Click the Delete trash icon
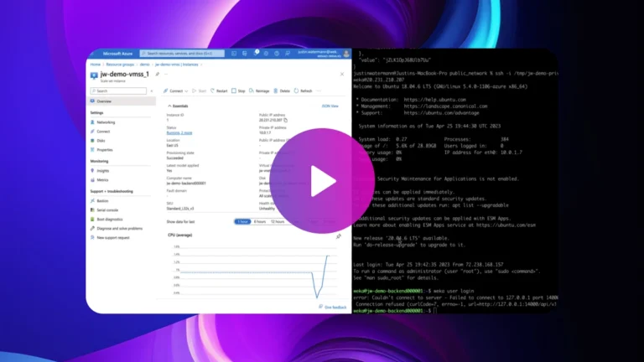The image size is (644, 362). (276, 90)
